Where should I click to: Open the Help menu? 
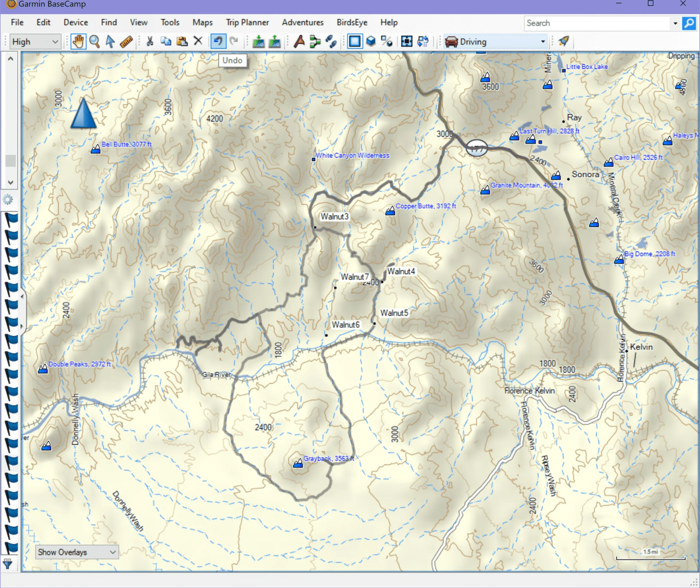[389, 22]
